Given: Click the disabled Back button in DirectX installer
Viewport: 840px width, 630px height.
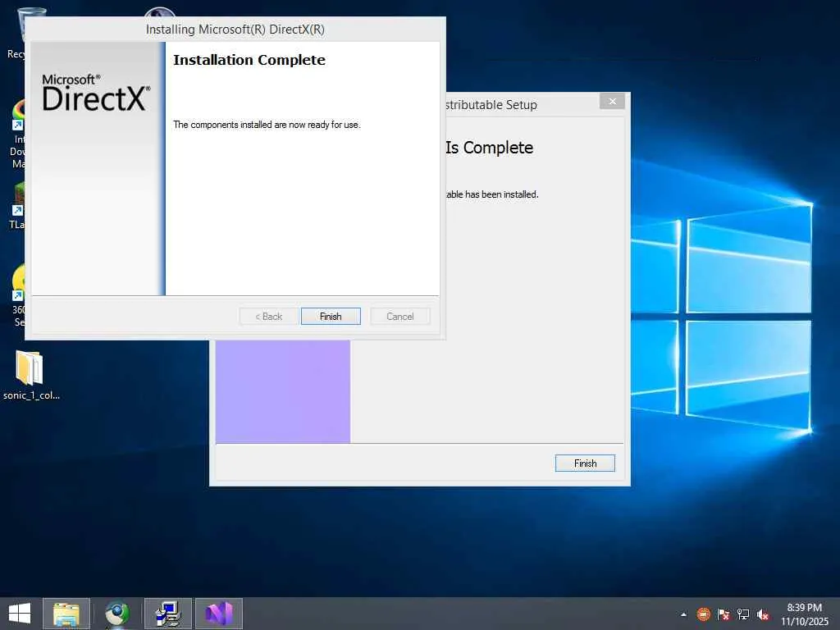Looking at the screenshot, I should [x=268, y=316].
